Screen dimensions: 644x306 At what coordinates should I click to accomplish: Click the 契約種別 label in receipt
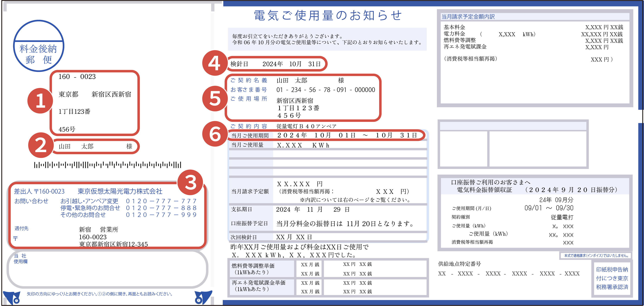click(x=461, y=217)
